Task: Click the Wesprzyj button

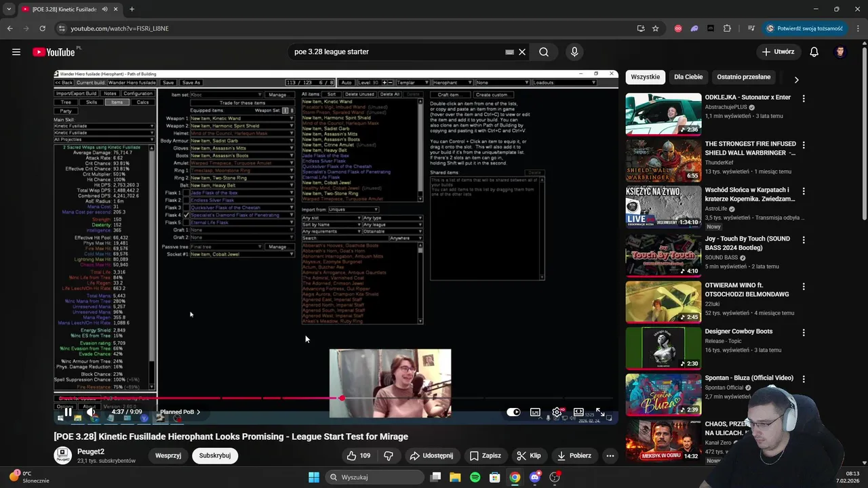Action: [x=168, y=455]
